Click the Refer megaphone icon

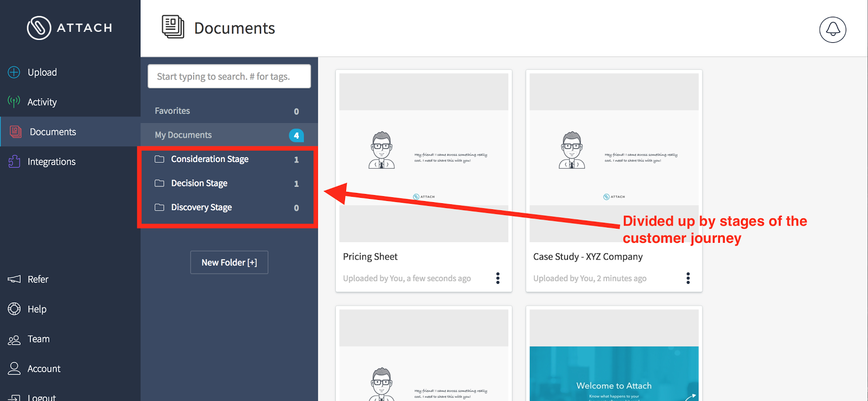click(x=14, y=279)
